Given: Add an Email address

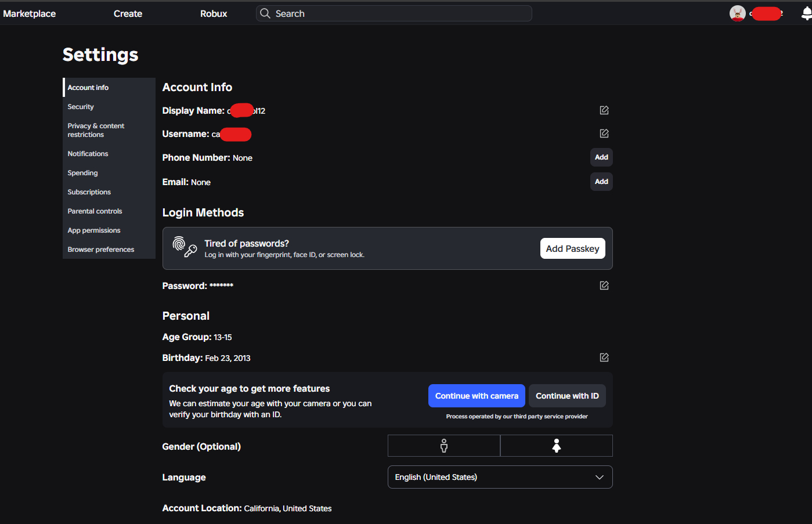Looking at the screenshot, I should [601, 182].
